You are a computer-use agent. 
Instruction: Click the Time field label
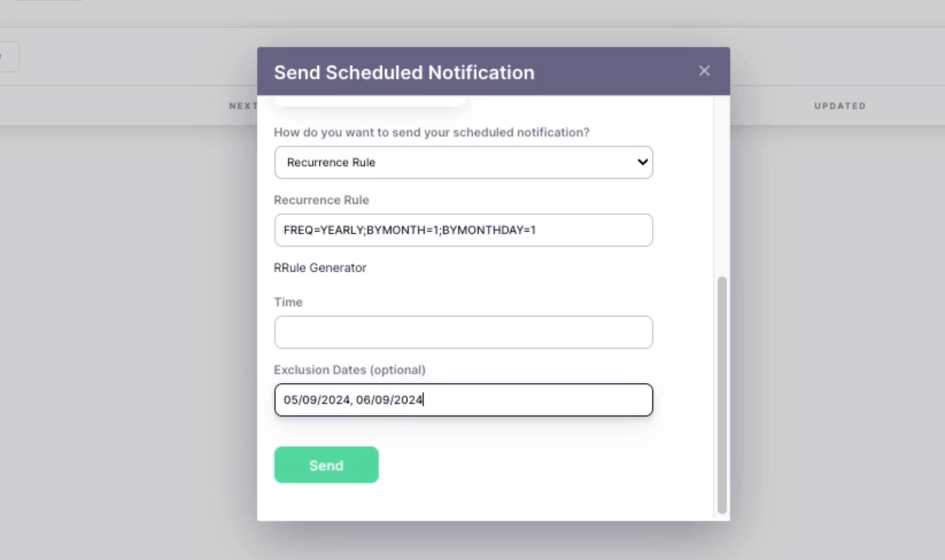click(288, 302)
